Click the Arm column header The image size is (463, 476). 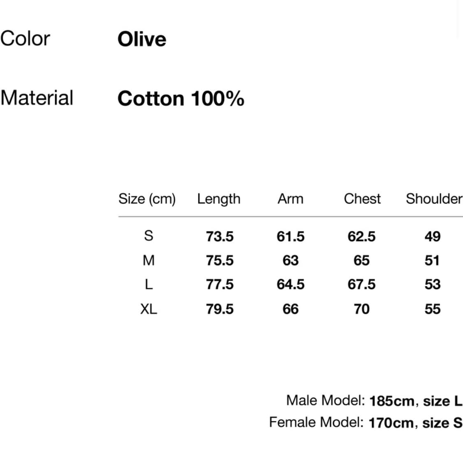coord(290,199)
